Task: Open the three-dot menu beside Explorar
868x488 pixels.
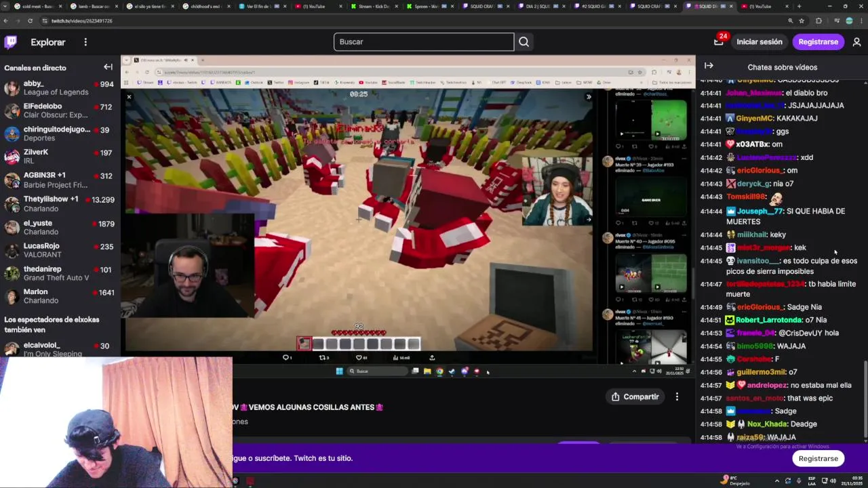Action: [x=85, y=42]
